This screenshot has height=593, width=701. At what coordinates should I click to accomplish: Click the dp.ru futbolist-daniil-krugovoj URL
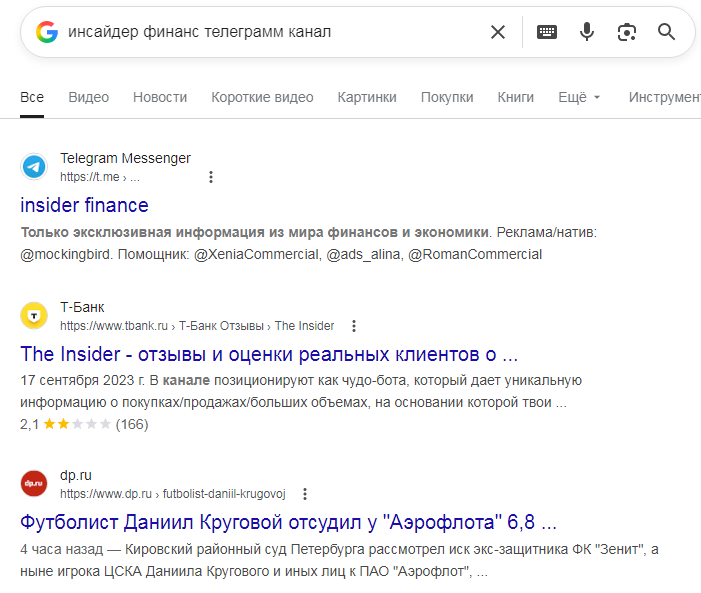[x=173, y=494]
